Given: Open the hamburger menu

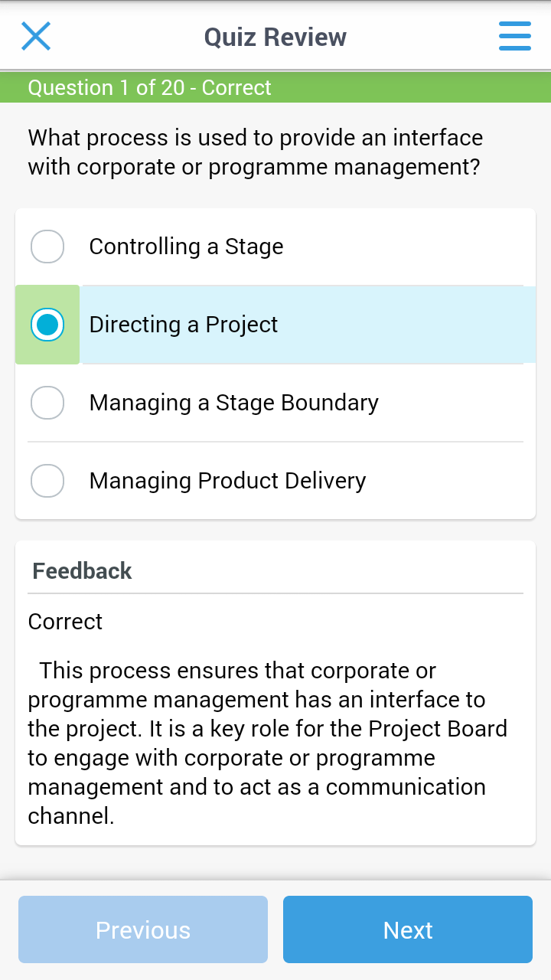Looking at the screenshot, I should tap(514, 36).
